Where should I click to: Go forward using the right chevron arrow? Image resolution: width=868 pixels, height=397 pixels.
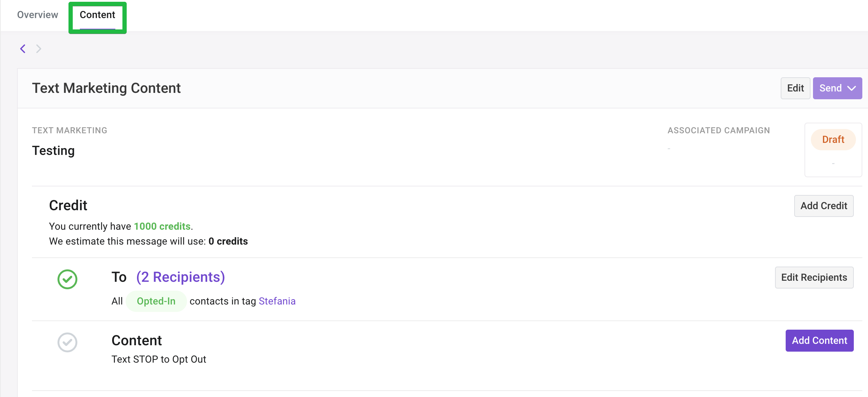coord(39,49)
